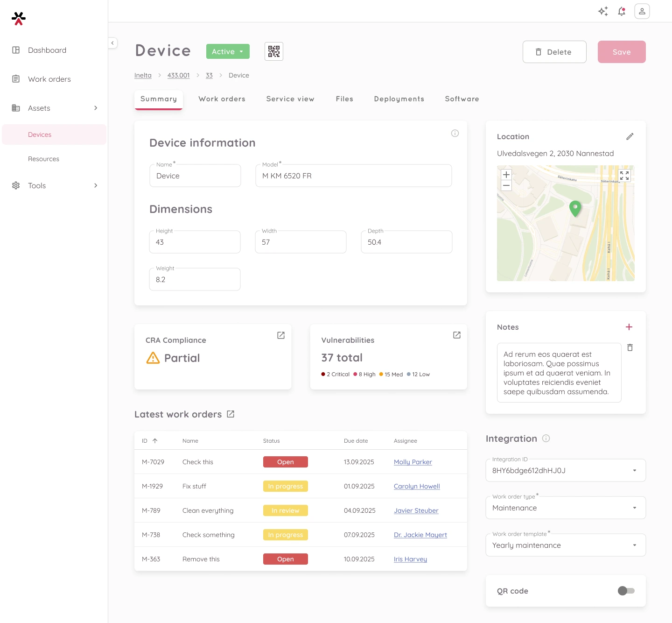Click work order ID M-1929
Viewport: 672px width, 623px height.
coord(152,486)
